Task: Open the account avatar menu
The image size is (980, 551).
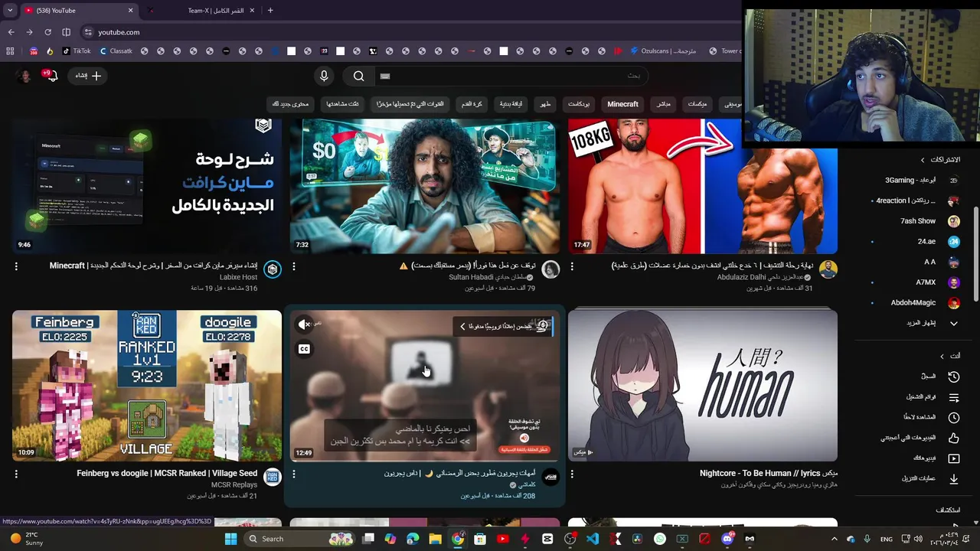Action: click(x=24, y=76)
